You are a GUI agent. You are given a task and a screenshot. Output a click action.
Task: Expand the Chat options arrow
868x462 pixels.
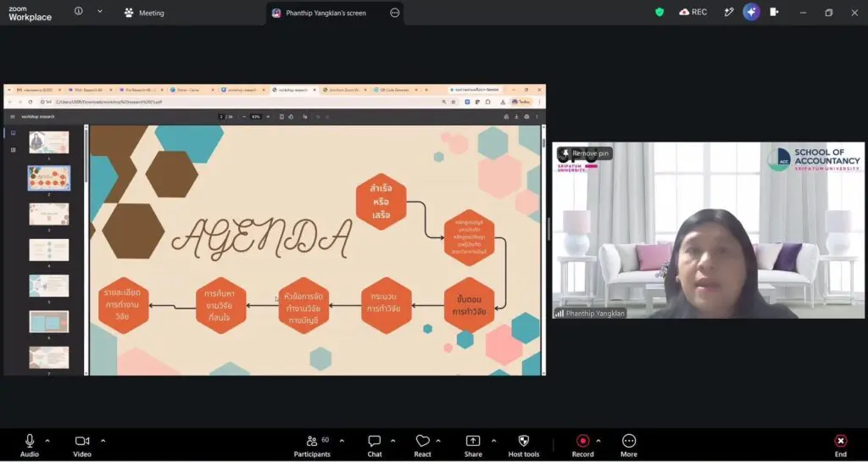pos(392,441)
